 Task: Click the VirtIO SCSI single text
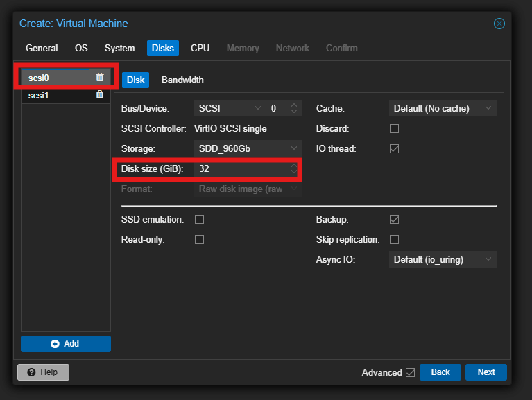(x=230, y=128)
